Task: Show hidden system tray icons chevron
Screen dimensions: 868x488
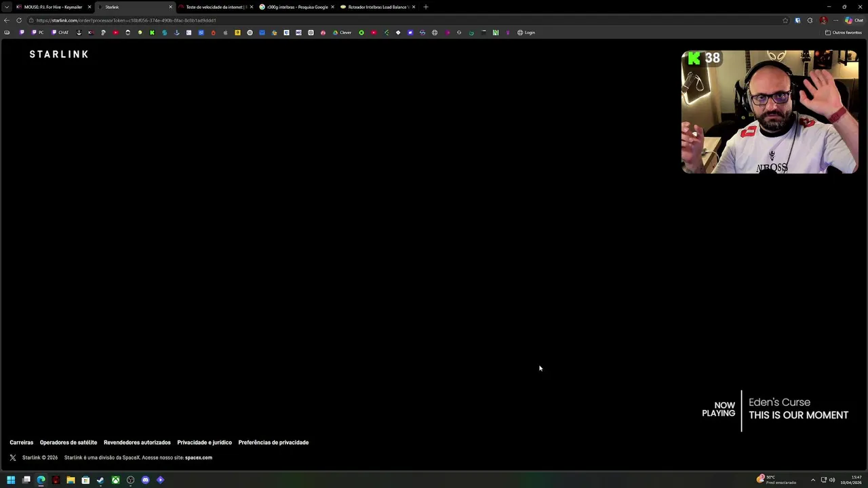Action: [813, 480]
